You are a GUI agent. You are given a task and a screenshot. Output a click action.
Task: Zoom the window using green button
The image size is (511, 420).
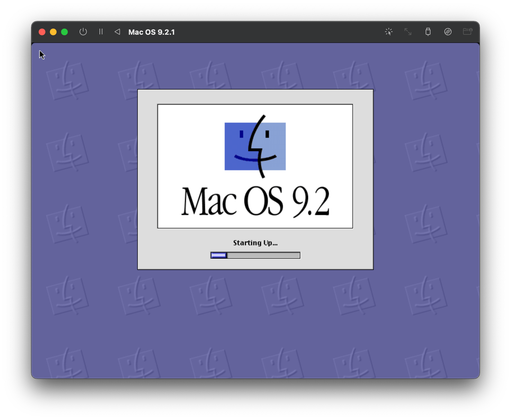pos(64,32)
